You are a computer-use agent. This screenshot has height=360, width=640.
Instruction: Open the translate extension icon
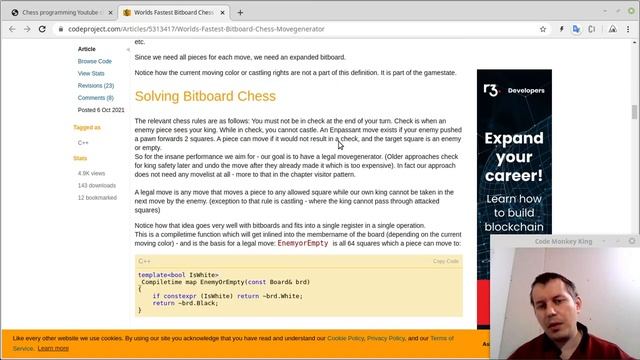576,29
